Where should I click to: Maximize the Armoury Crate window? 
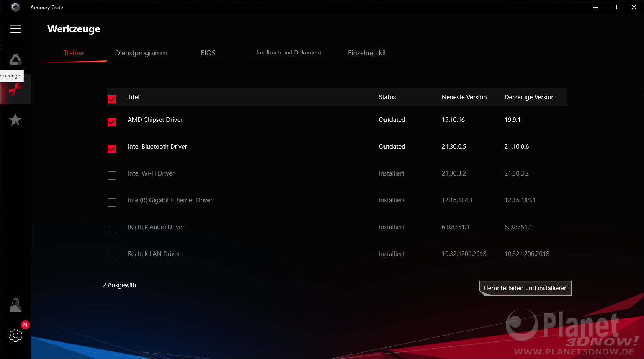point(615,7)
